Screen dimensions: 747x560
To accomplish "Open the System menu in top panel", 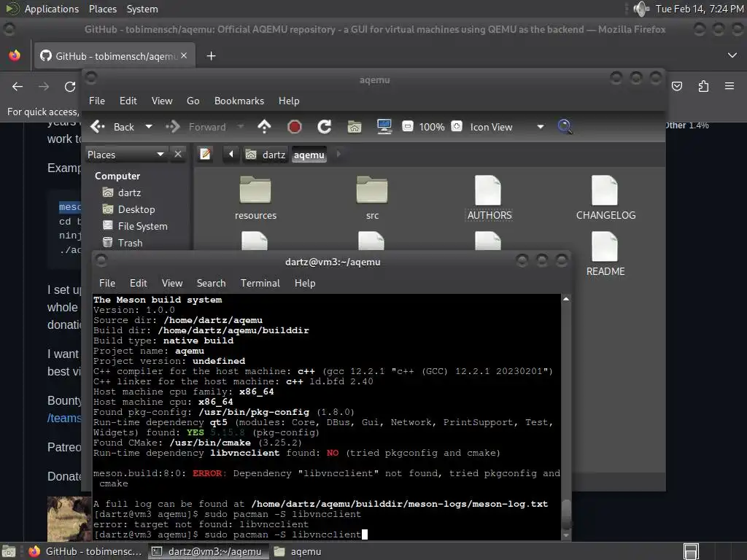I will (x=142, y=9).
